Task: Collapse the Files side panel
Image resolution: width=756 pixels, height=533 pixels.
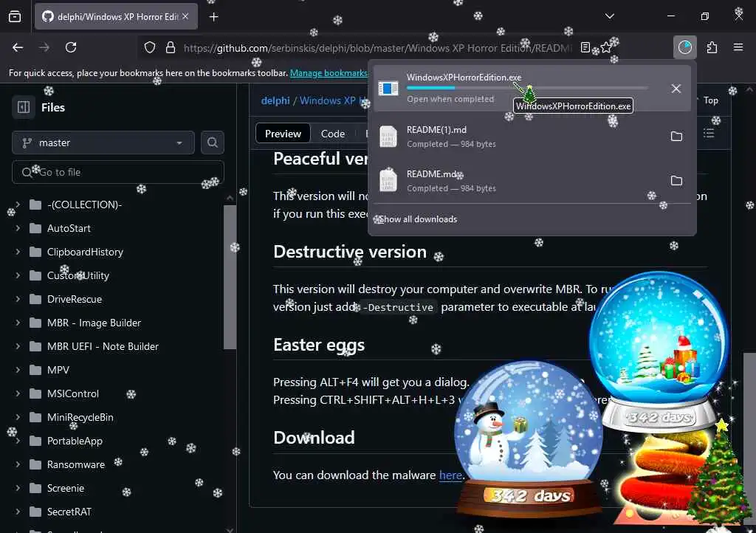Action: point(24,107)
